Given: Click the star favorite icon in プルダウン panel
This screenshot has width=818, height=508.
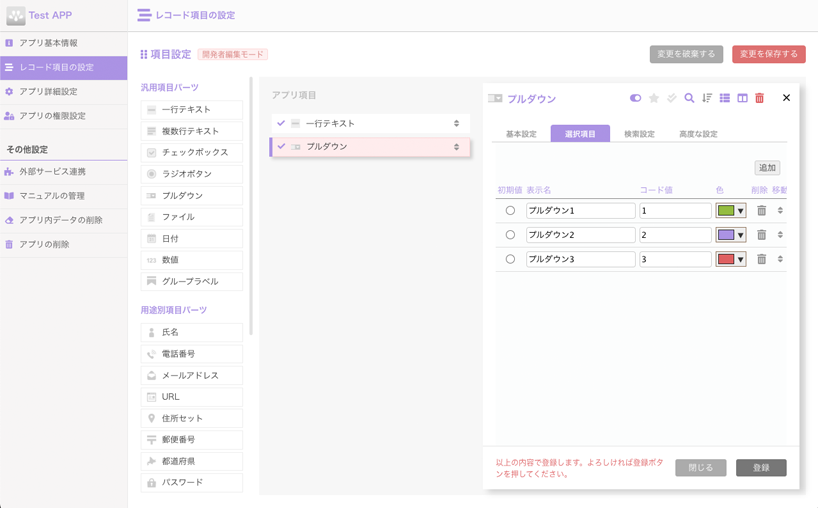Looking at the screenshot, I should coord(653,98).
